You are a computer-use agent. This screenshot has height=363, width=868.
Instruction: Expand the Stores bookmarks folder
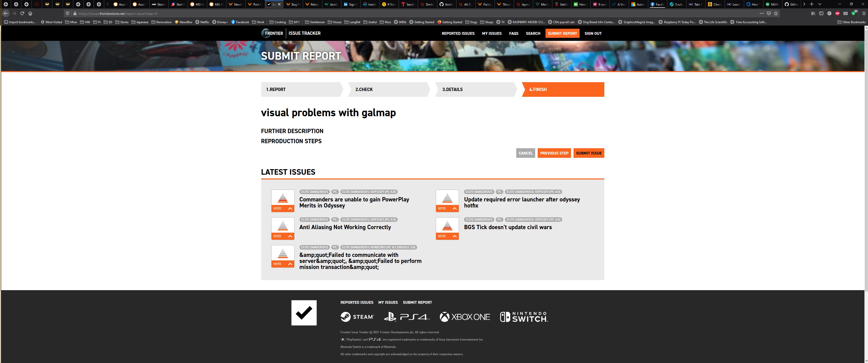122,22
